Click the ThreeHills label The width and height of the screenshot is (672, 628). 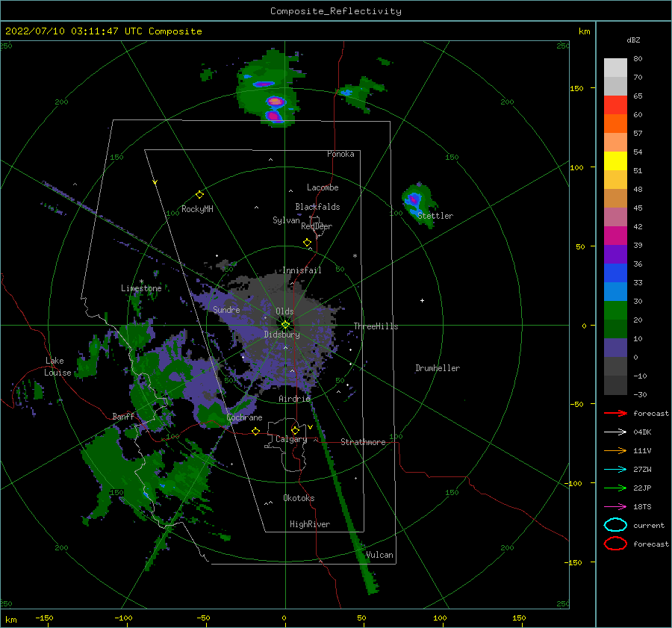pyautogui.click(x=376, y=326)
